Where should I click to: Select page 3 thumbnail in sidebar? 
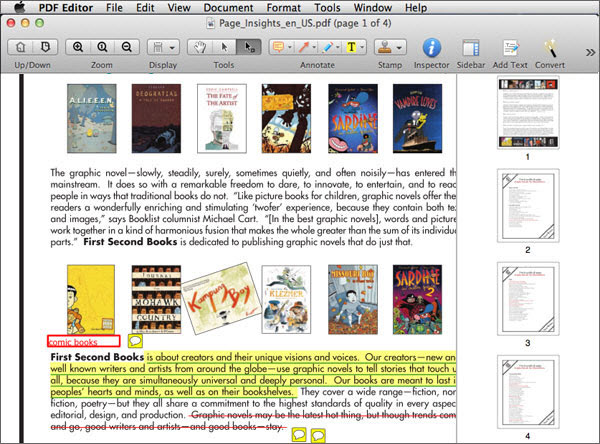click(x=528, y=299)
